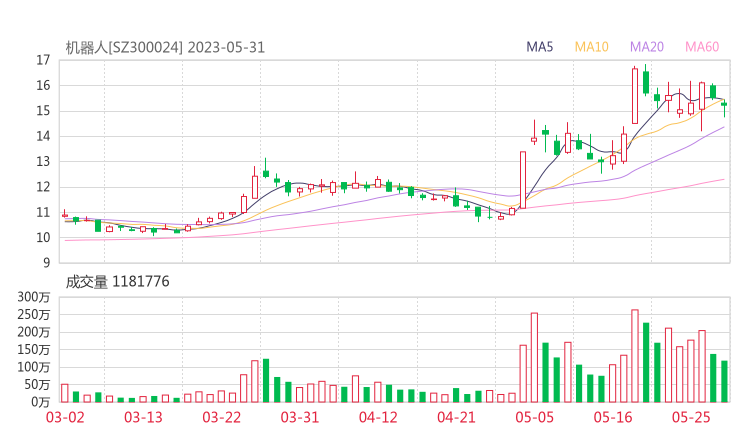Select the last green candlestick on the right edge
740x440 pixels.
click(724, 107)
